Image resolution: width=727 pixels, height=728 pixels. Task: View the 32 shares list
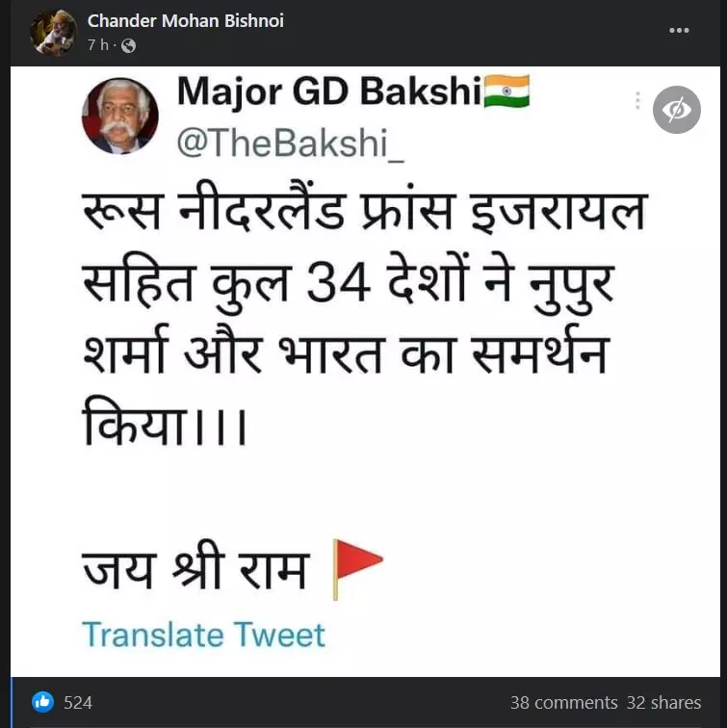pyautogui.click(x=663, y=702)
